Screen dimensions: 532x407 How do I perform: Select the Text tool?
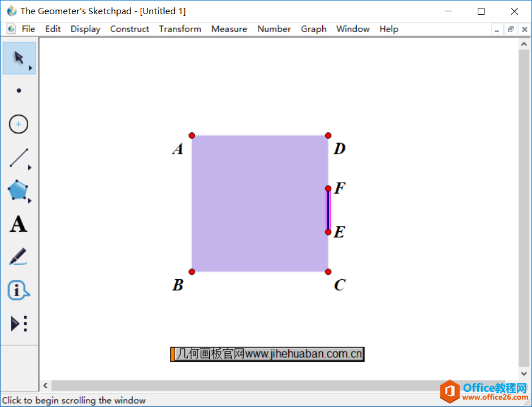tap(18, 224)
